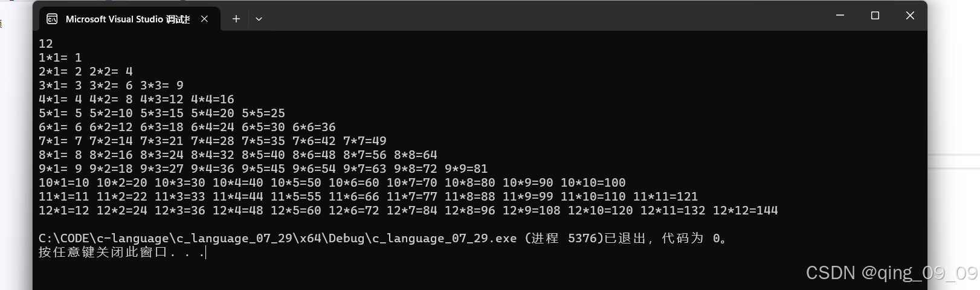This screenshot has width=980, height=290.
Task: Click the 已退出，代码为 0 exit message
Action: (x=665, y=238)
